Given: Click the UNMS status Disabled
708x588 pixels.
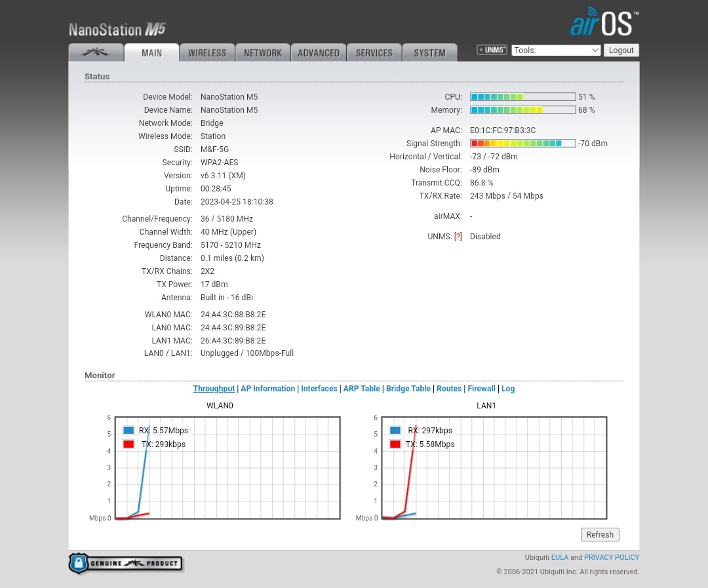Looking at the screenshot, I should click(x=485, y=236).
